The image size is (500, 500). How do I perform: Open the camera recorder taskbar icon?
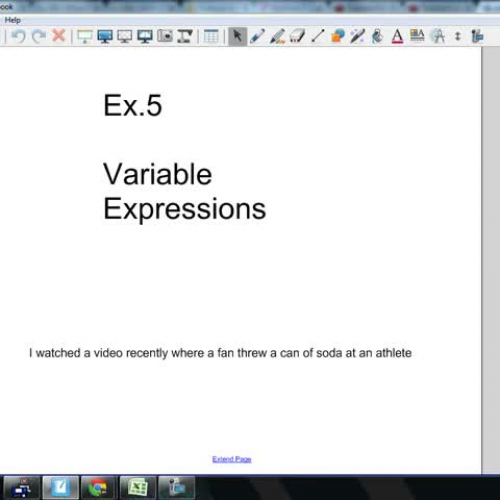click(x=176, y=487)
